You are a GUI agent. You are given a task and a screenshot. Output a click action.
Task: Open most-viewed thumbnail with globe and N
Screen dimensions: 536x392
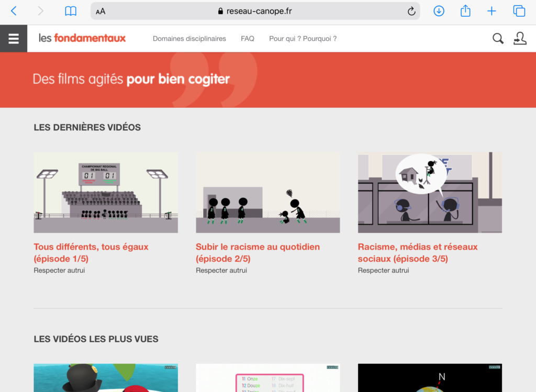tap(430, 378)
